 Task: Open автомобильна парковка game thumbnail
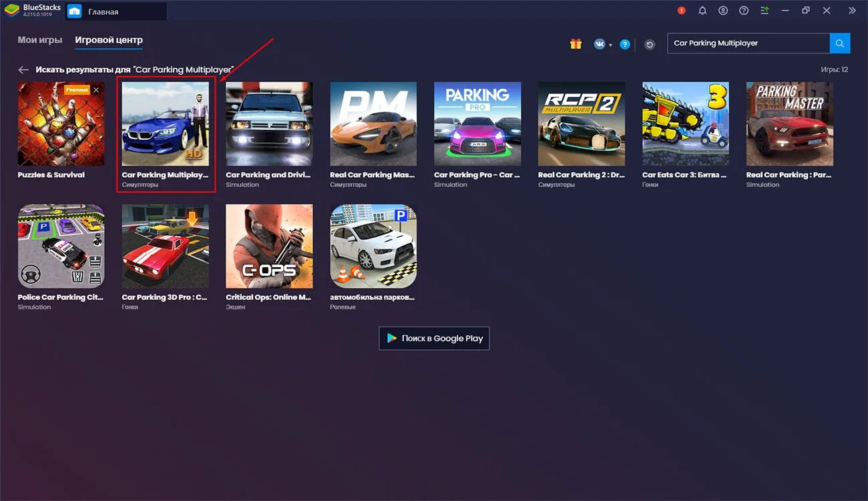(x=373, y=246)
